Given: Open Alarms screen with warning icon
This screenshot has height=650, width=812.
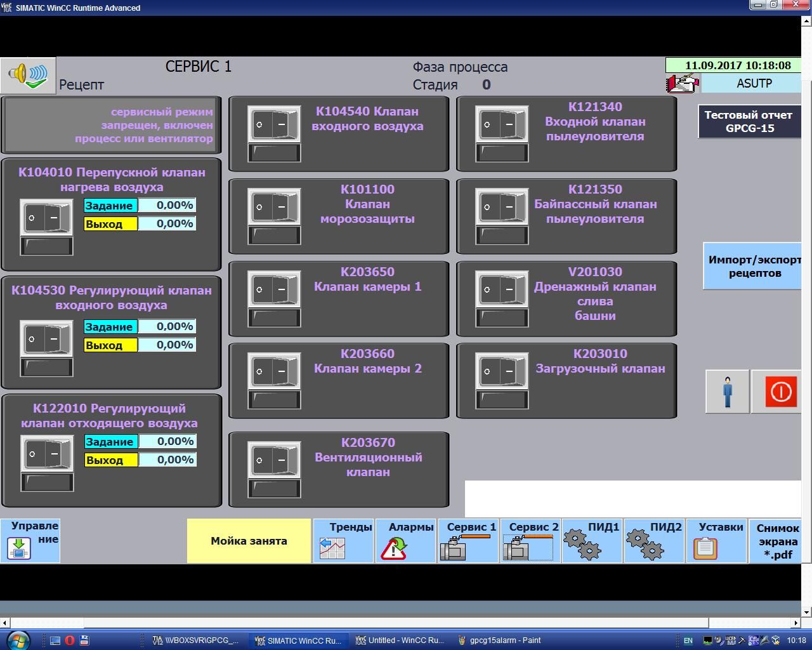Looking at the screenshot, I should (405, 541).
